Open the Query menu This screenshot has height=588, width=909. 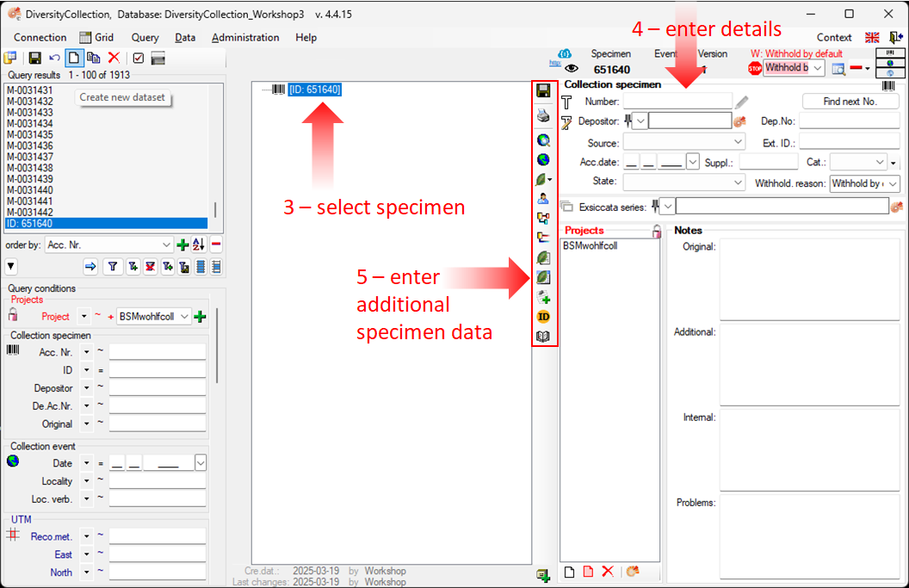click(145, 38)
